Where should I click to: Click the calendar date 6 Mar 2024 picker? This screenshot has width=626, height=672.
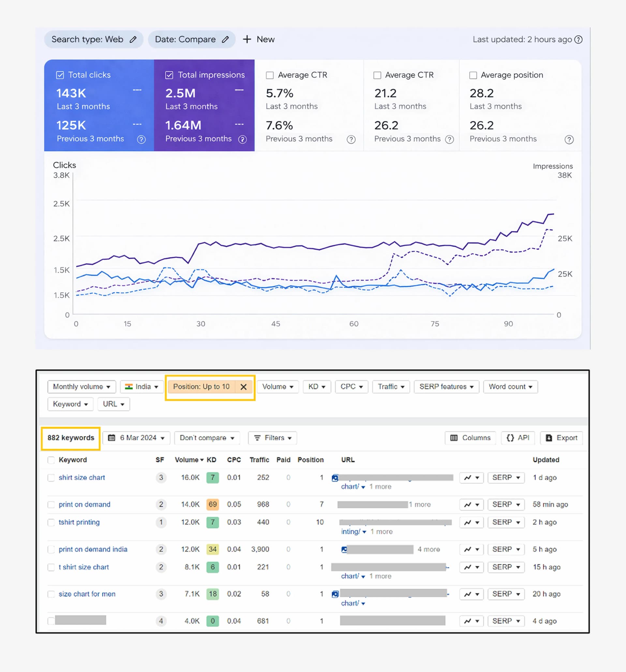(137, 438)
